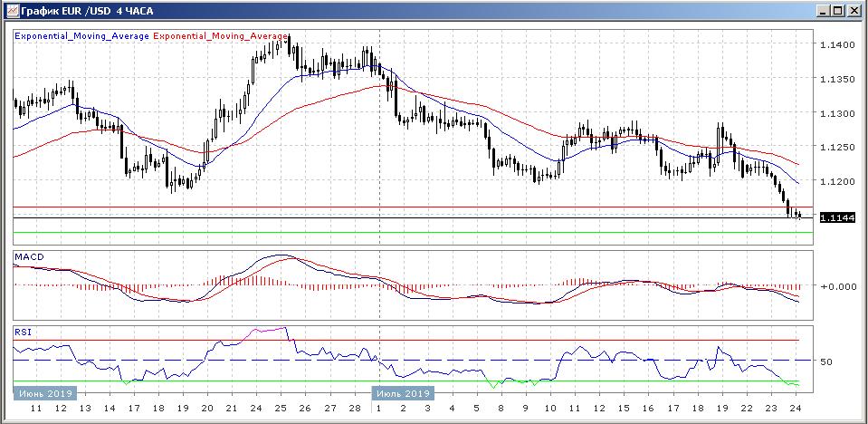
Task: Minimize the EUR/USD chart window
Action: pos(825,11)
